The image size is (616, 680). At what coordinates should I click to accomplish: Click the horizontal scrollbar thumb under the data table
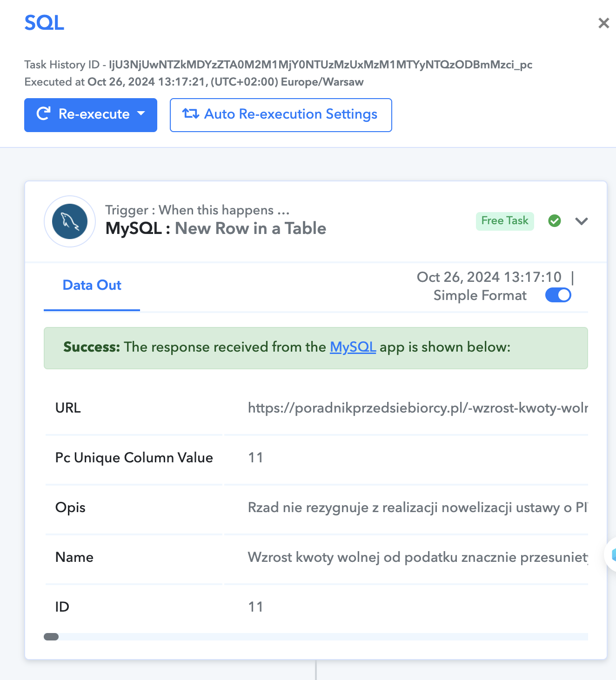point(51,637)
